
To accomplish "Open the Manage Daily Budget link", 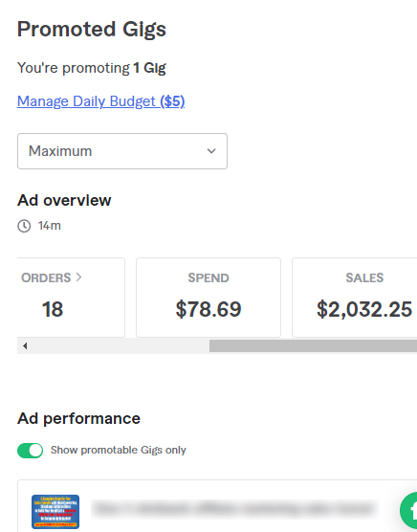I will point(100,101).
